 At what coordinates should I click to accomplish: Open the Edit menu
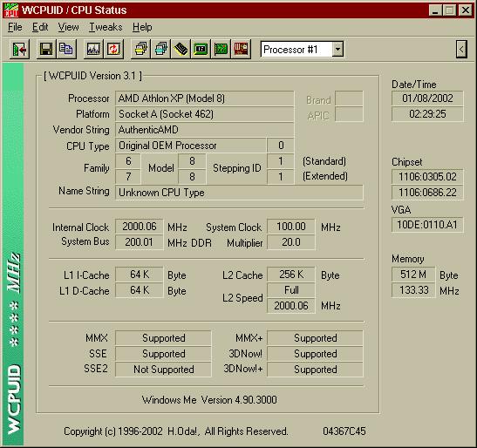[40, 27]
